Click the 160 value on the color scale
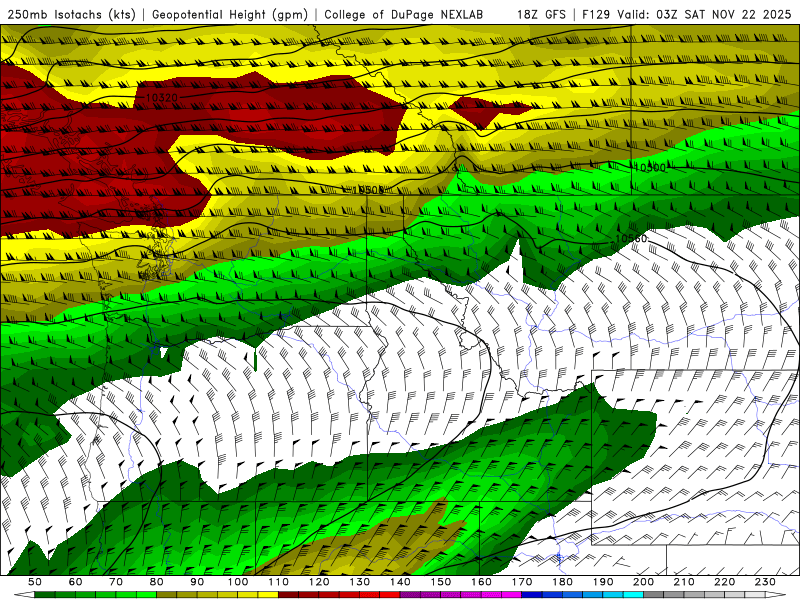The width and height of the screenshot is (800, 600). click(x=481, y=582)
